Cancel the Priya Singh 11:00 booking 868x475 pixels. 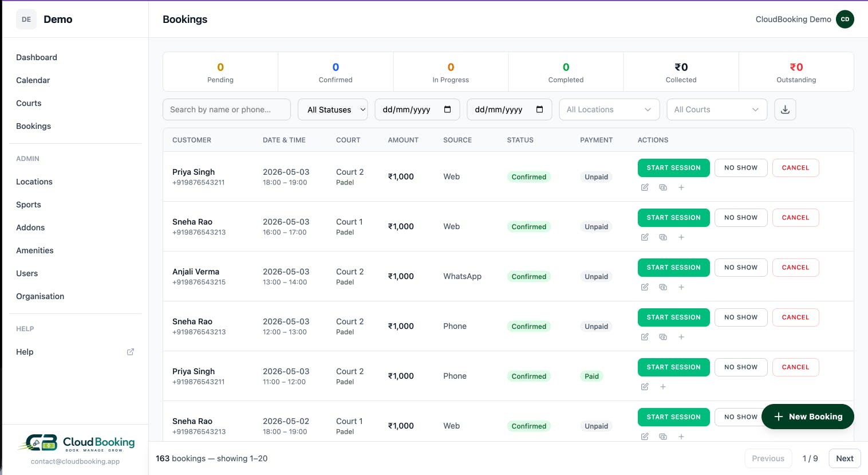coord(796,367)
